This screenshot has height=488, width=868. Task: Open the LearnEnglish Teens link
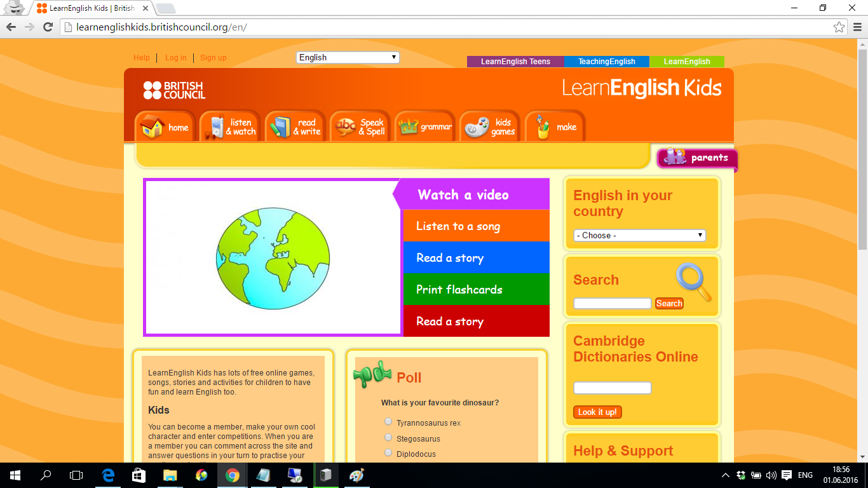click(515, 62)
